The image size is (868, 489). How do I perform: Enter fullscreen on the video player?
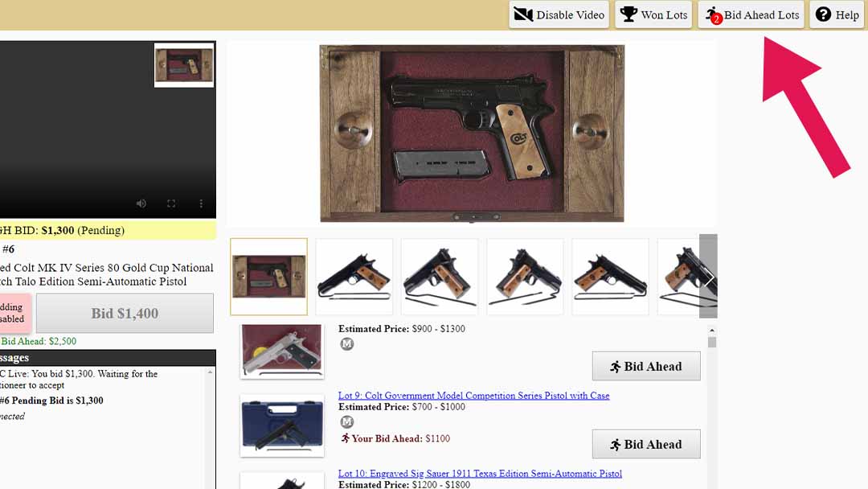pyautogui.click(x=171, y=203)
